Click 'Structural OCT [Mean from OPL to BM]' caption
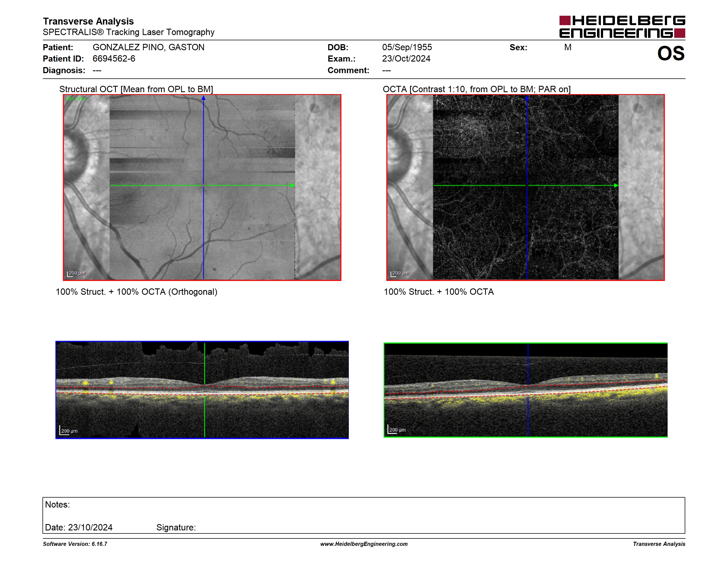The height and width of the screenshot is (563, 728). (136, 89)
